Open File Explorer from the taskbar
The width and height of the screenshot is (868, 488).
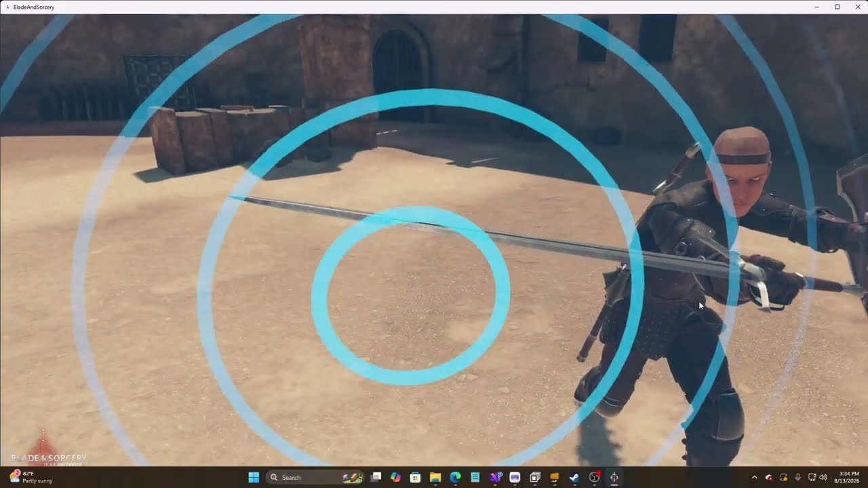click(435, 477)
